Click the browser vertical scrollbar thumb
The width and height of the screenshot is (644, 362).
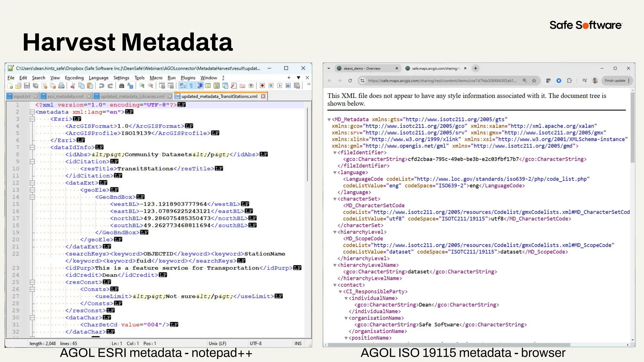[x=632, y=127]
